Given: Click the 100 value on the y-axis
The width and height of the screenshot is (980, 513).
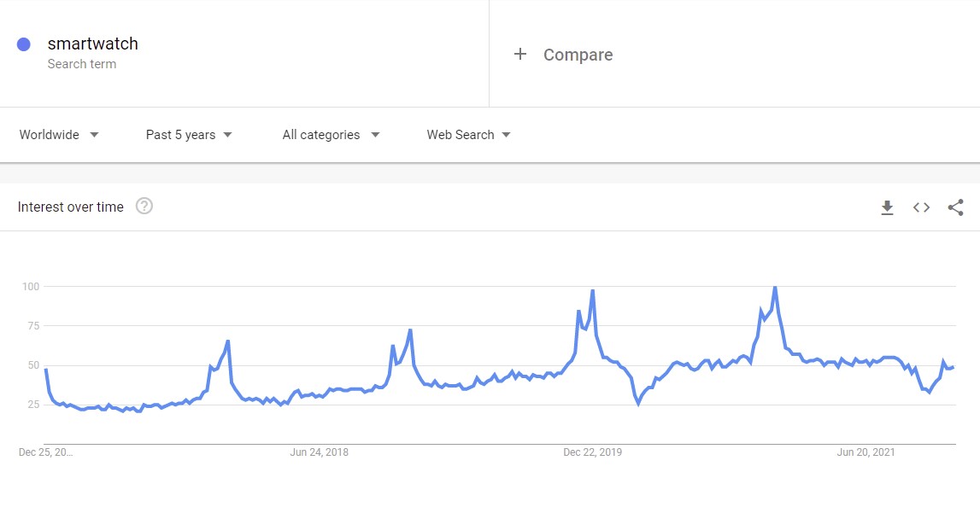Looking at the screenshot, I should point(31,287).
